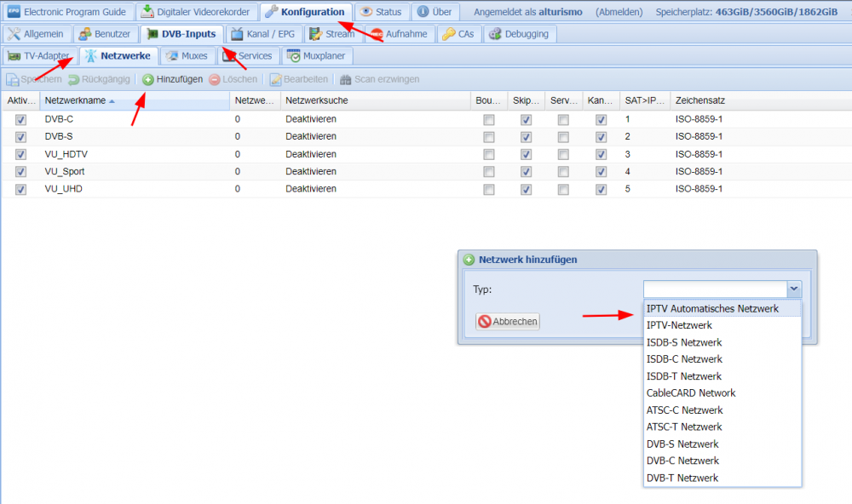Click the Abbrechen prohibition icon in dialog
This screenshot has height=504, width=852.
click(x=485, y=322)
